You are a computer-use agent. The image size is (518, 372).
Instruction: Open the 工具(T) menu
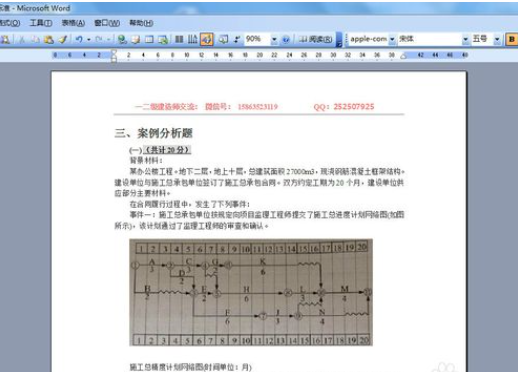click(x=41, y=23)
